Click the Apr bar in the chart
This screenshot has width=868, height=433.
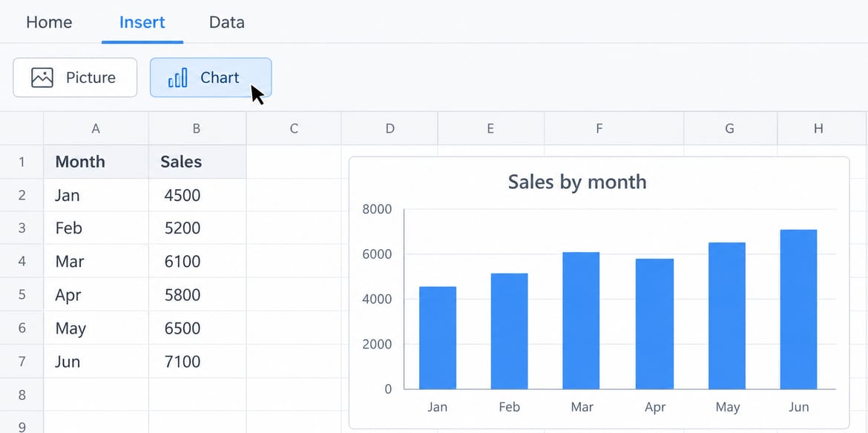click(x=654, y=324)
